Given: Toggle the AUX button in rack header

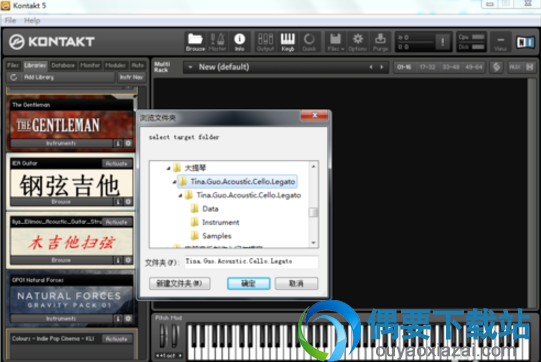Looking at the screenshot, I should [515, 67].
